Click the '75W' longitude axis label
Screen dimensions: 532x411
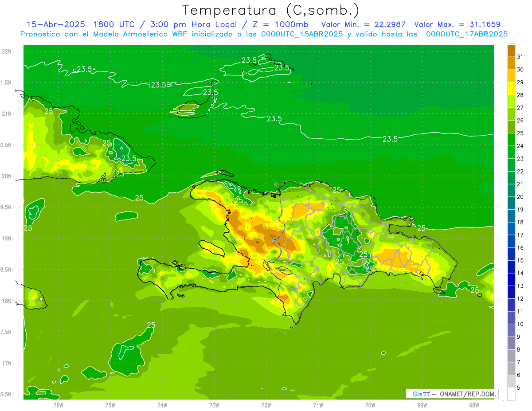click(x=110, y=405)
